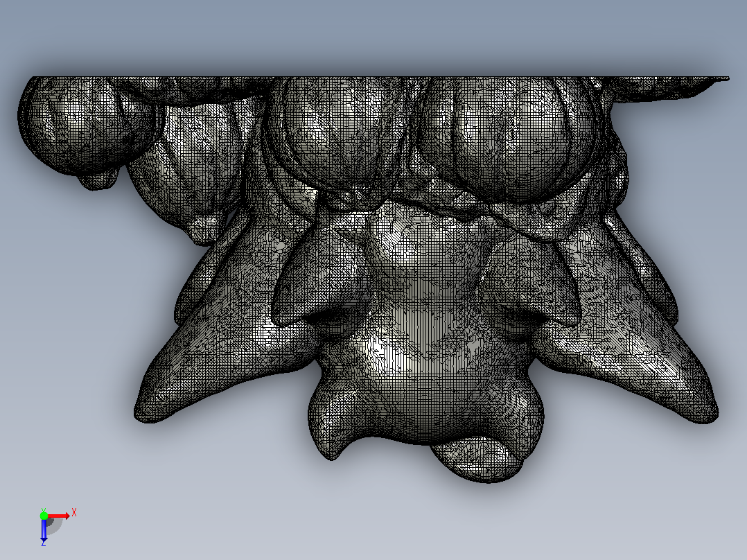Viewport: 747px width, 560px height.
Task: Click the red X axis arrow of the triad
Action: [58, 516]
